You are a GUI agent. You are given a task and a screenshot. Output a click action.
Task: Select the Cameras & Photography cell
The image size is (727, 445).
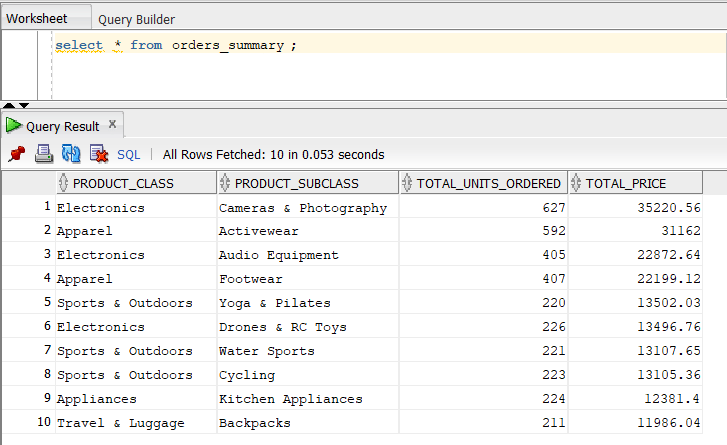tap(302, 208)
